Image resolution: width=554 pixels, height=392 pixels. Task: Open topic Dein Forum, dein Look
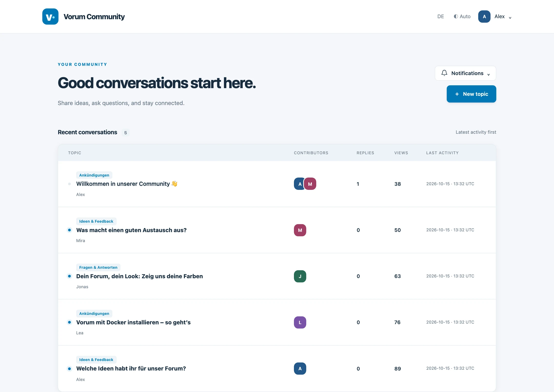pyautogui.click(x=140, y=276)
